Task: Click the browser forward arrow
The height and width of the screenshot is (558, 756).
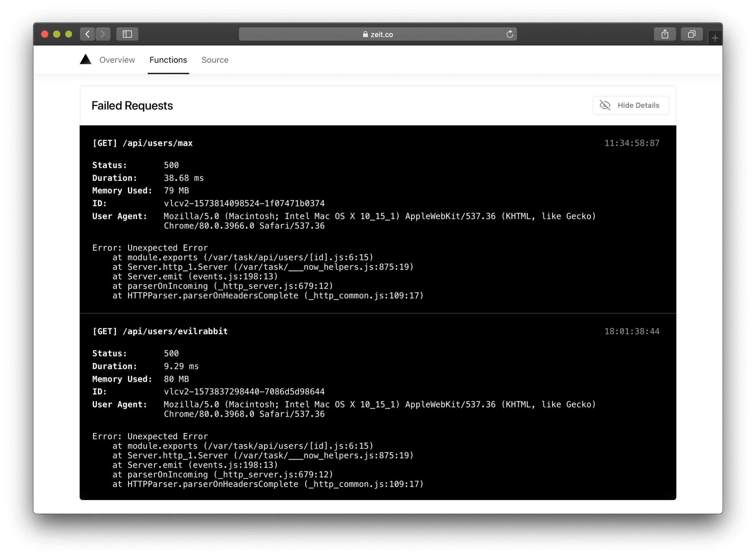Action: tap(103, 34)
